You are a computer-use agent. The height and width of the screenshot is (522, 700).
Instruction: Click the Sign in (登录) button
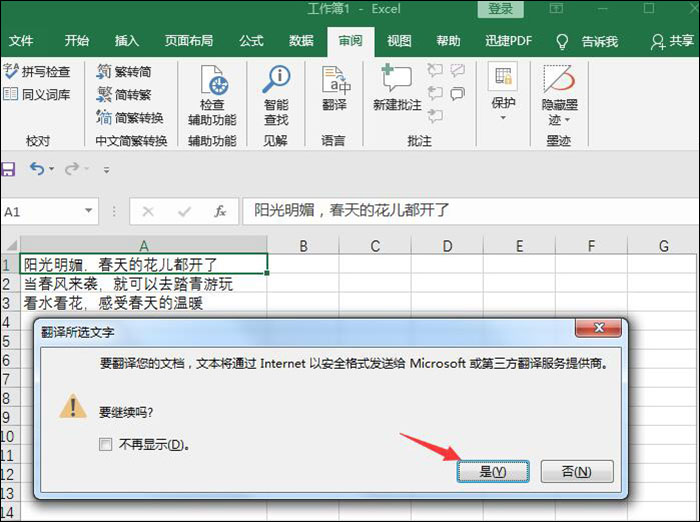pos(500,8)
